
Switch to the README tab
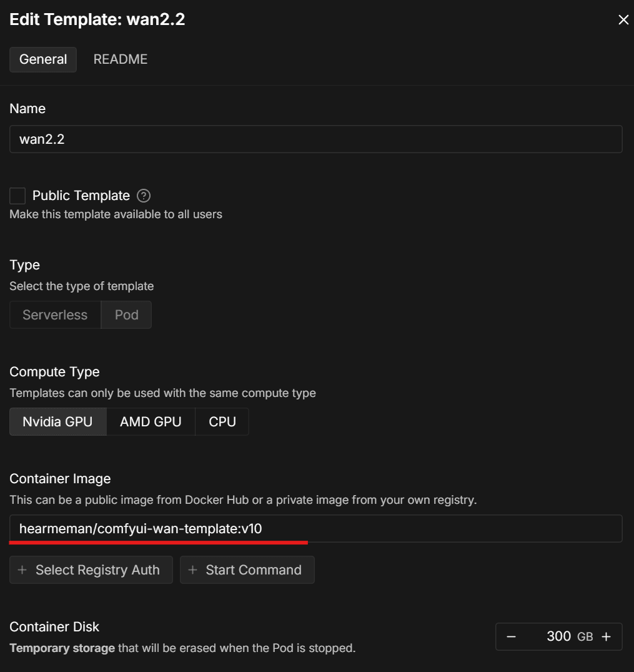click(121, 59)
